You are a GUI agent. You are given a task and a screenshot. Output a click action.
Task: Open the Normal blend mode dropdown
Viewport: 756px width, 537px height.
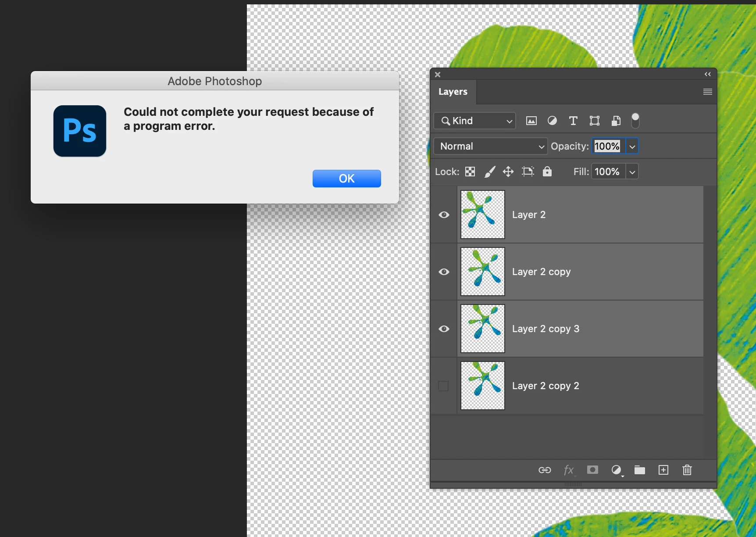pyautogui.click(x=490, y=146)
